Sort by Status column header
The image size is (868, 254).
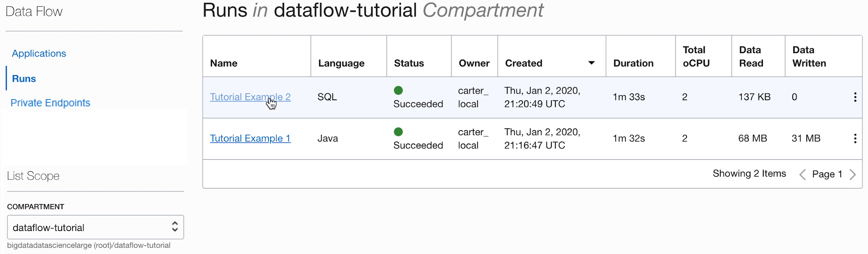pos(409,63)
